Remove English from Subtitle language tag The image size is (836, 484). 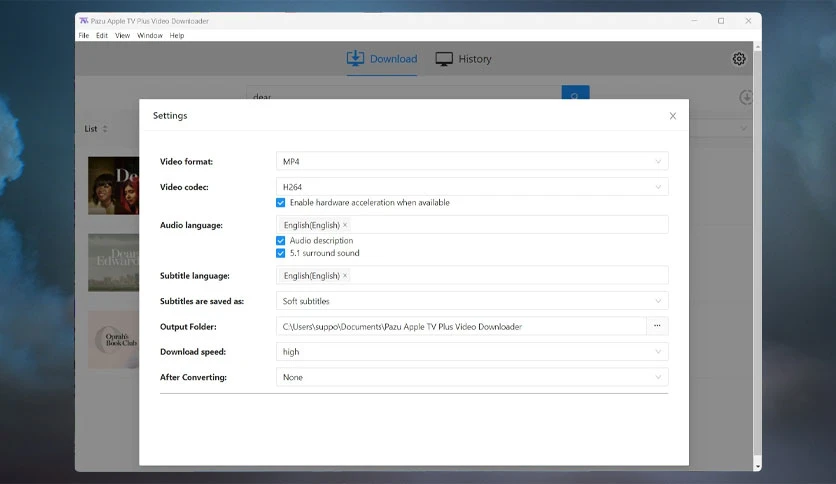point(345,276)
